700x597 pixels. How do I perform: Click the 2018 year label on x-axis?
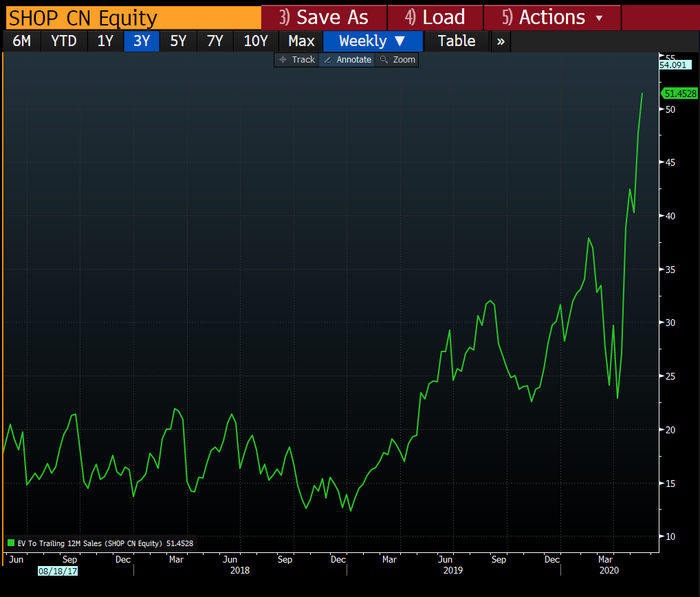coord(240,570)
